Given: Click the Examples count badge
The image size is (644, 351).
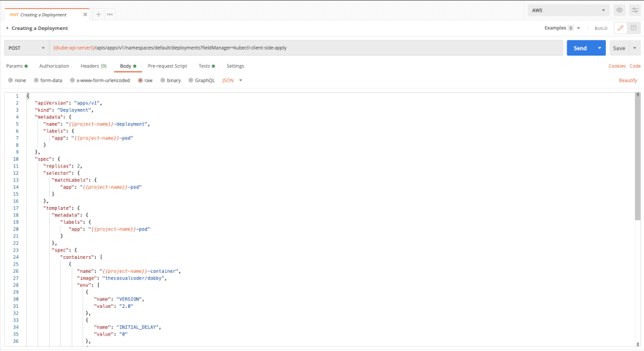Looking at the screenshot, I should [x=571, y=29].
